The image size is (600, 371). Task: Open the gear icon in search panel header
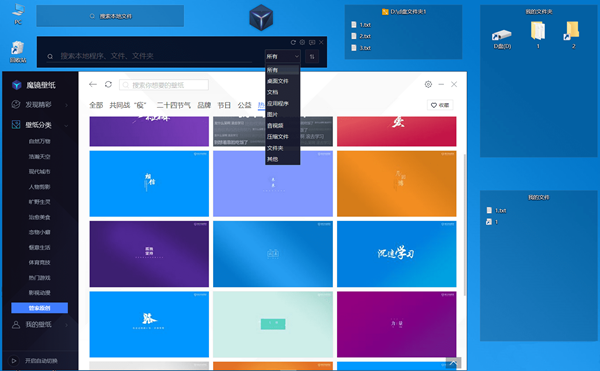pos(302,42)
